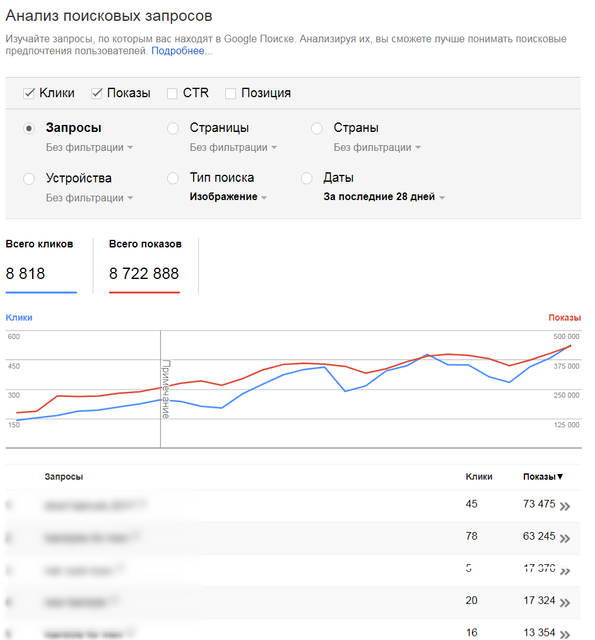The width and height of the screenshot is (595, 640).
Task: Uncheck the Клики checkbox
Action: tap(29, 93)
